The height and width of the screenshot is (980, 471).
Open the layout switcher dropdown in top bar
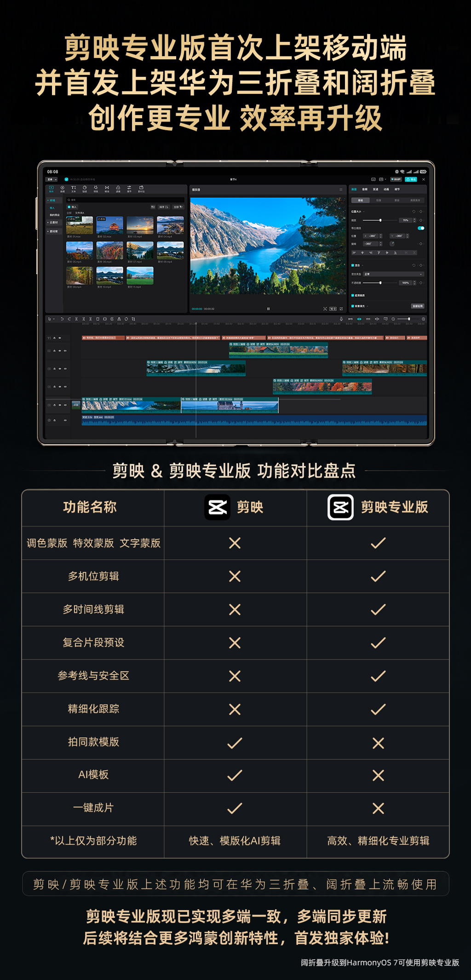(382, 179)
